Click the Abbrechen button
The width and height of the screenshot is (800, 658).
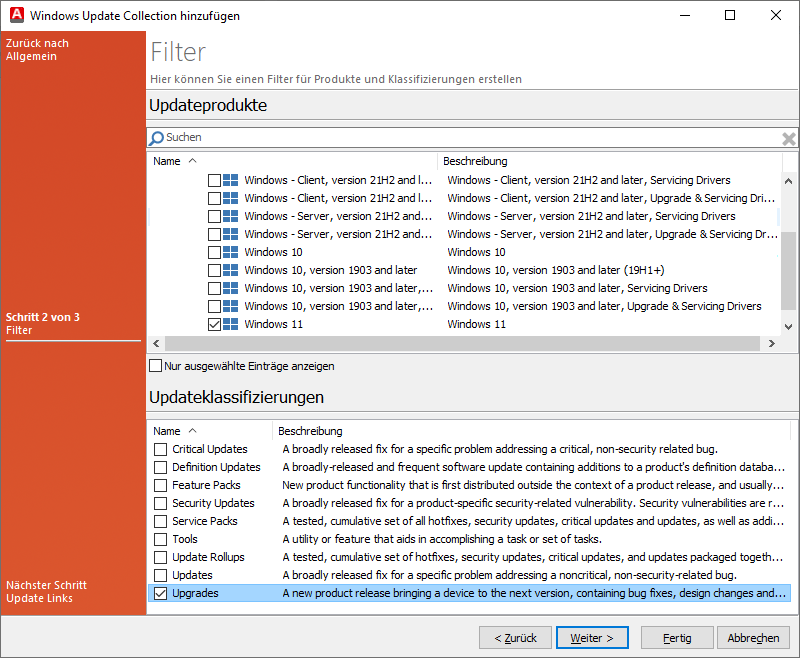pyautogui.click(x=753, y=637)
